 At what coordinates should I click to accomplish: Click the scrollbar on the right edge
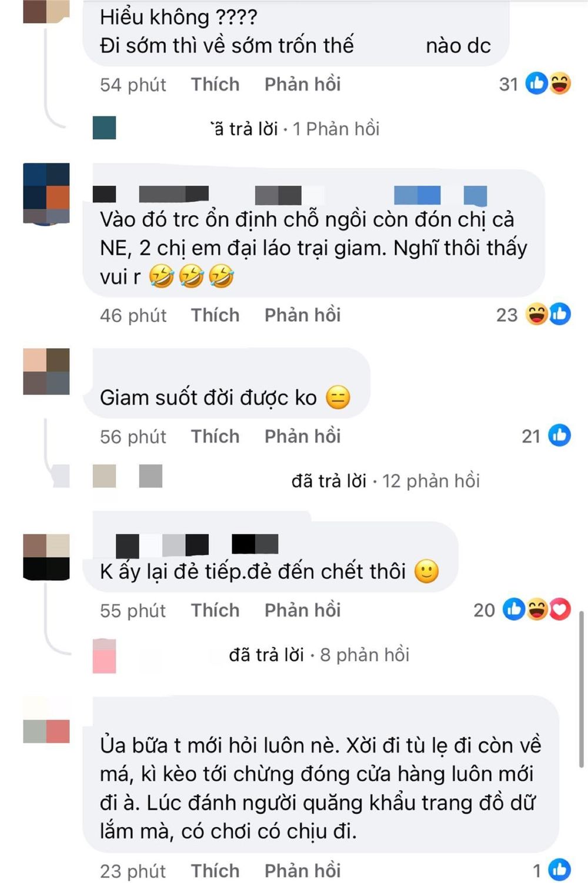pos(582,689)
